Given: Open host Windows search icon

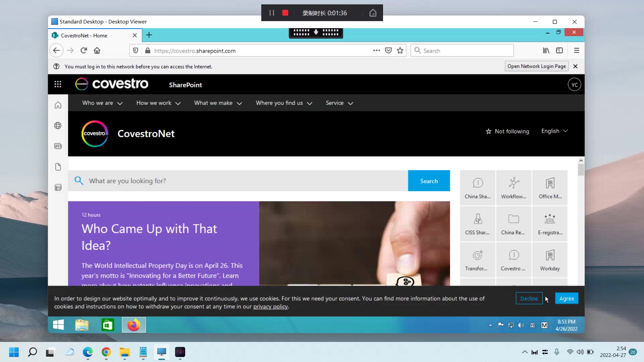Looking at the screenshot, I should coord(33,352).
